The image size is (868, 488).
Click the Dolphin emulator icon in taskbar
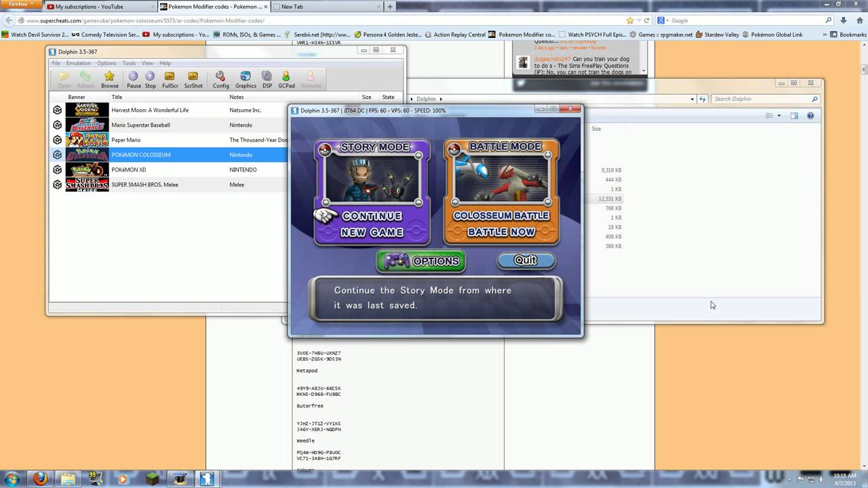207,479
